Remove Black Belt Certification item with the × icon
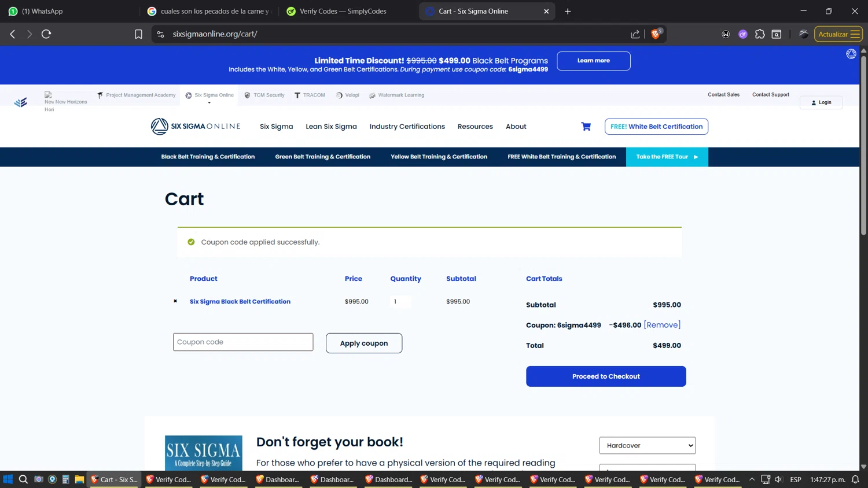This screenshot has width=868, height=488. click(x=175, y=301)
